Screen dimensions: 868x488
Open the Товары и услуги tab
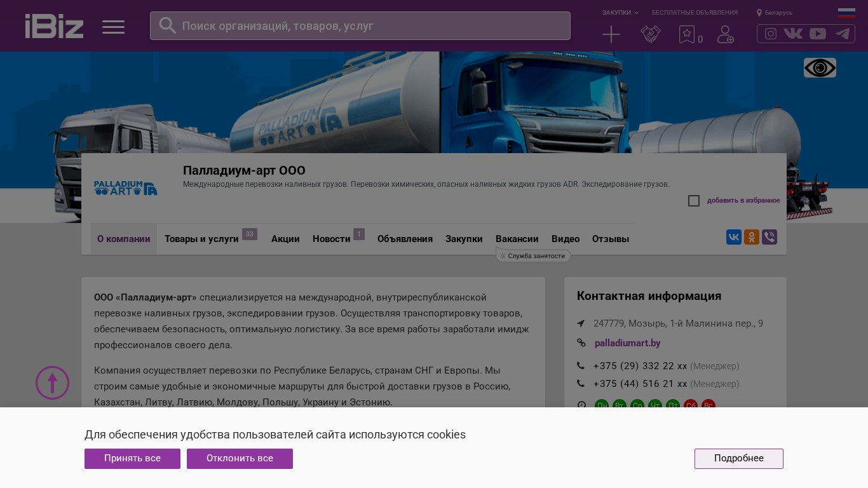click(x=201, y=239)
